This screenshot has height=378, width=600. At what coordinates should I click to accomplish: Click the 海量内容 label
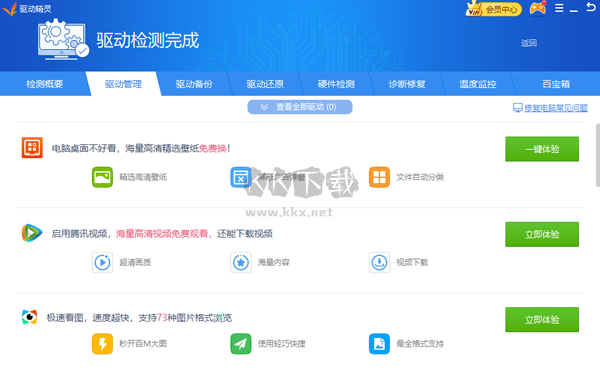coord(274,262)
